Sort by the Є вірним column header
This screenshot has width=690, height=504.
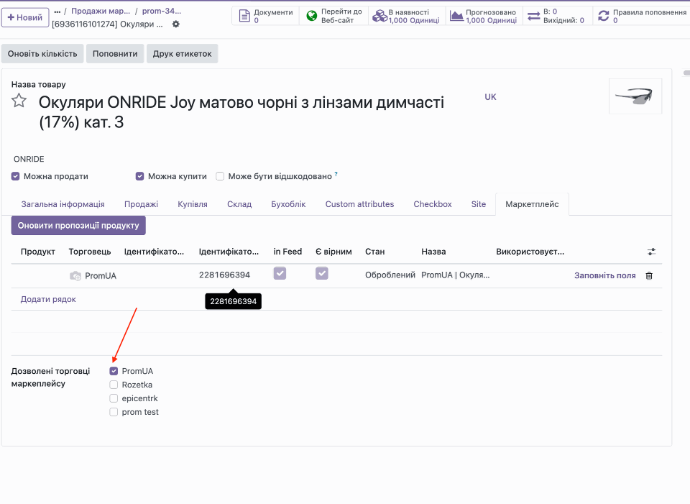coord(334,252)
